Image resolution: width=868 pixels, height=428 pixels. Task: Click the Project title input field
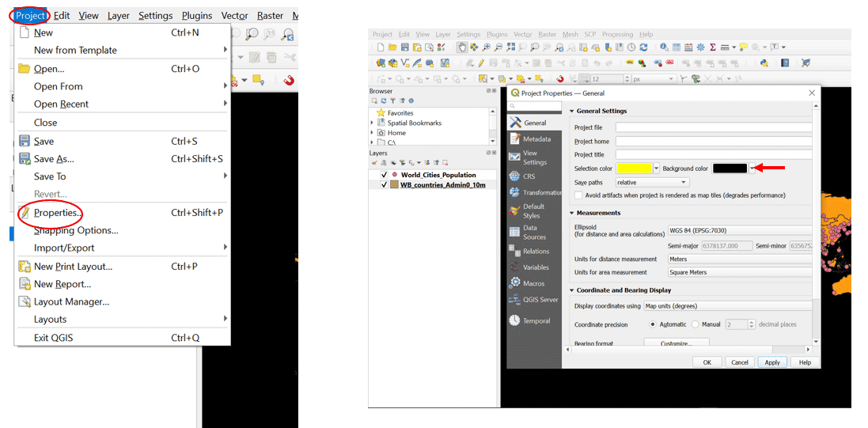coord(714,154)
